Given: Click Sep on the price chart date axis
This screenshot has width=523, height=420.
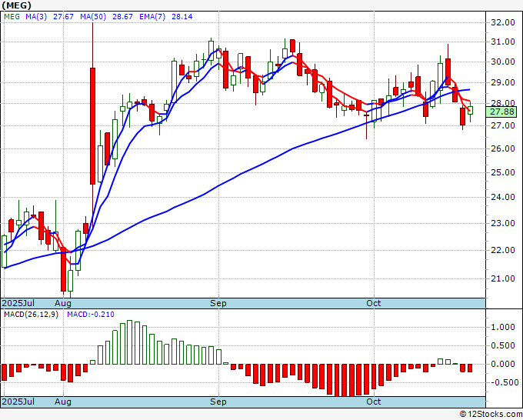Looking at the screenshot, I should (218, 303).
